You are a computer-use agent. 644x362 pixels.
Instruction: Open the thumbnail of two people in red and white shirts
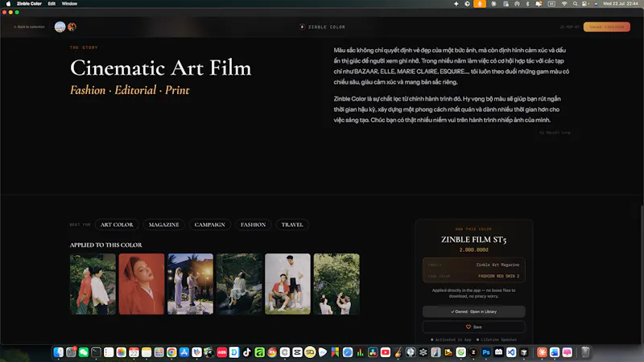tap(93, 284)
